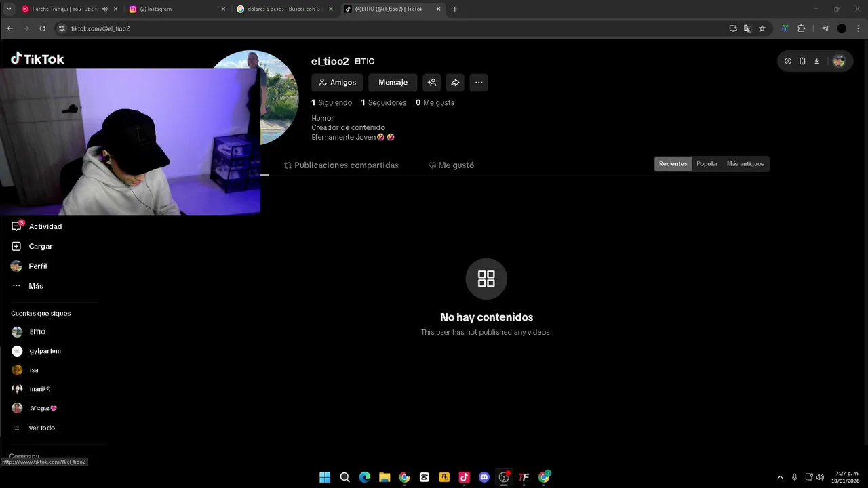This screenshot has height=488, width=868.
Task: Reload the current page
Action: tap(42, 28)
